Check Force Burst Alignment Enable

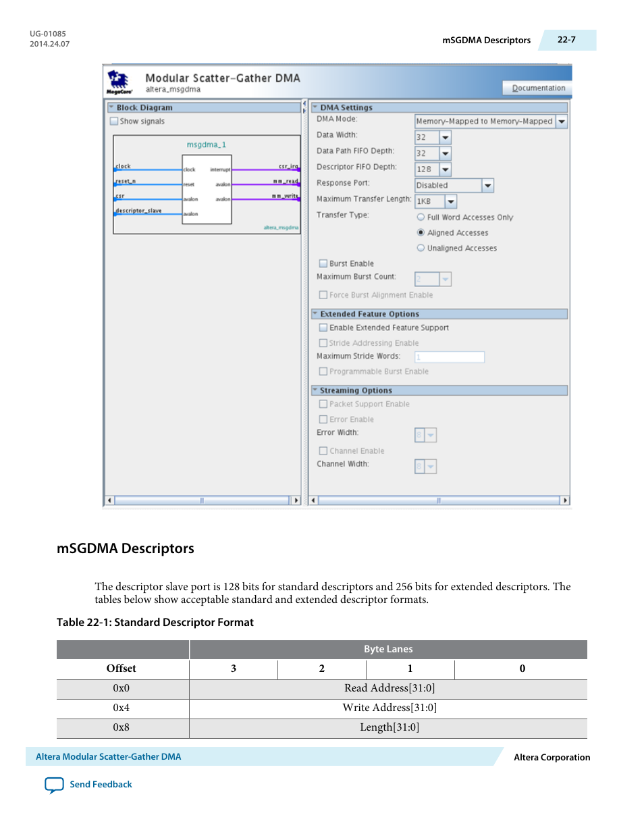click(323, 295)
